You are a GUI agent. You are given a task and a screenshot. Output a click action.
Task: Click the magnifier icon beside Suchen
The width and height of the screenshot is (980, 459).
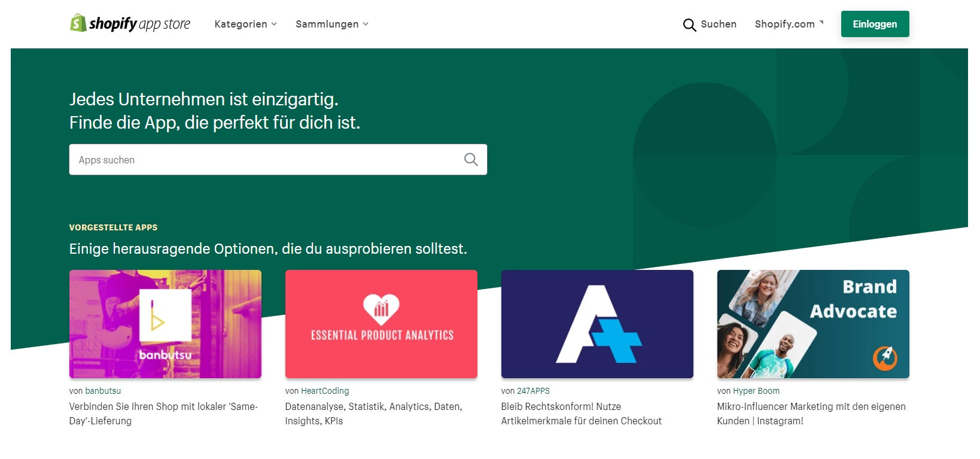point(689,25)
